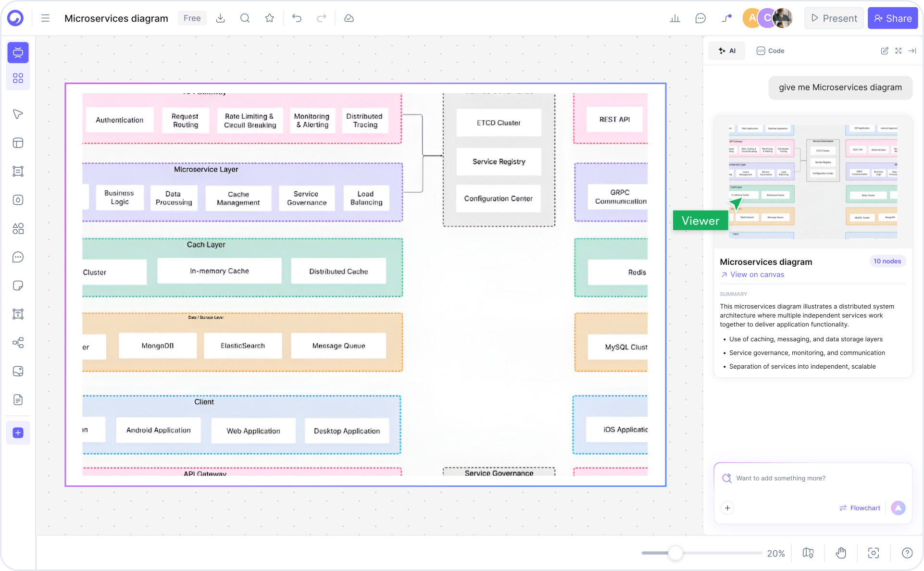Undo the last action

pos(297,18)
